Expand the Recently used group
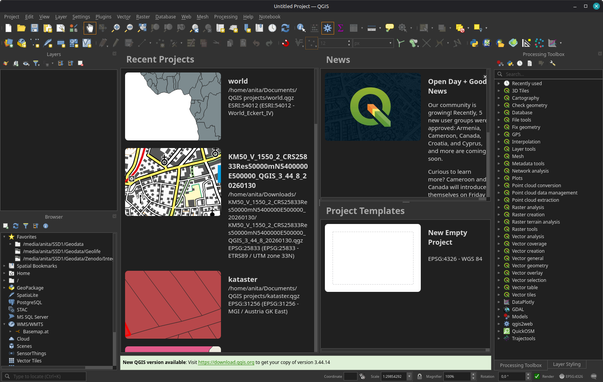Viewport: 603px width, 382px height. (499, 83)
